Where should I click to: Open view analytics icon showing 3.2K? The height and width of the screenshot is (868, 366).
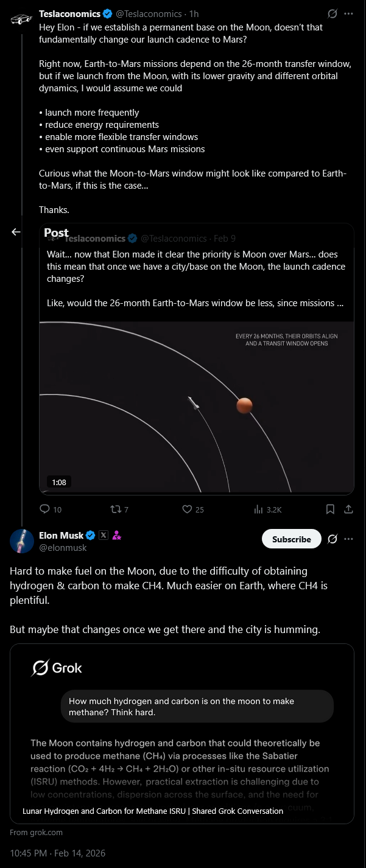[258, 509]
